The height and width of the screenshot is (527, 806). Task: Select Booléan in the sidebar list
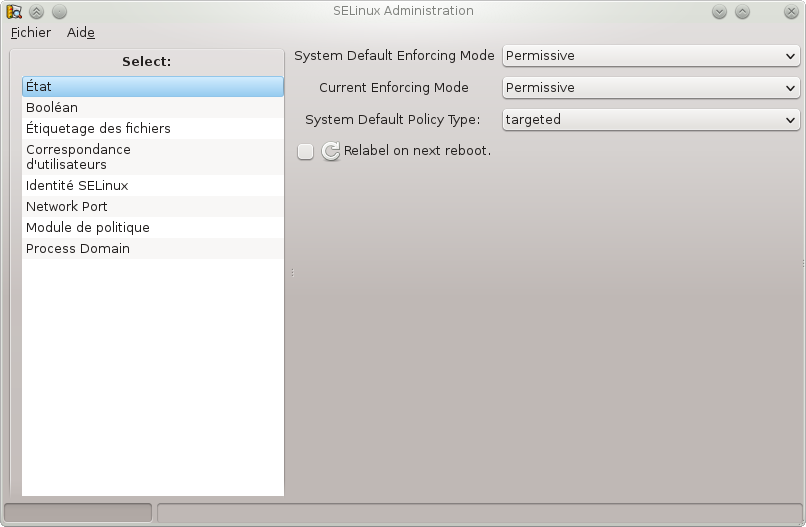click(x=153, y=107)
